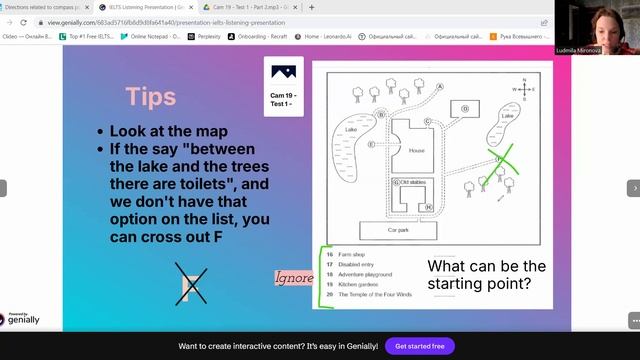Click marker G at Old stables
Screen dimensions: 640x360
[x=396, y=182]
